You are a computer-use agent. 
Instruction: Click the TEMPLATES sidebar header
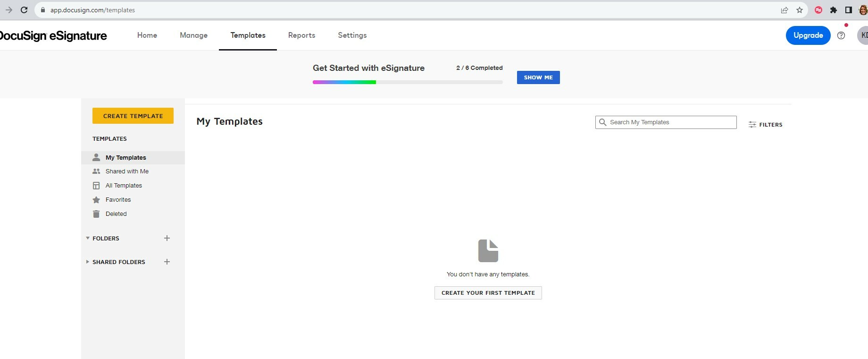[x=109, y=139]
